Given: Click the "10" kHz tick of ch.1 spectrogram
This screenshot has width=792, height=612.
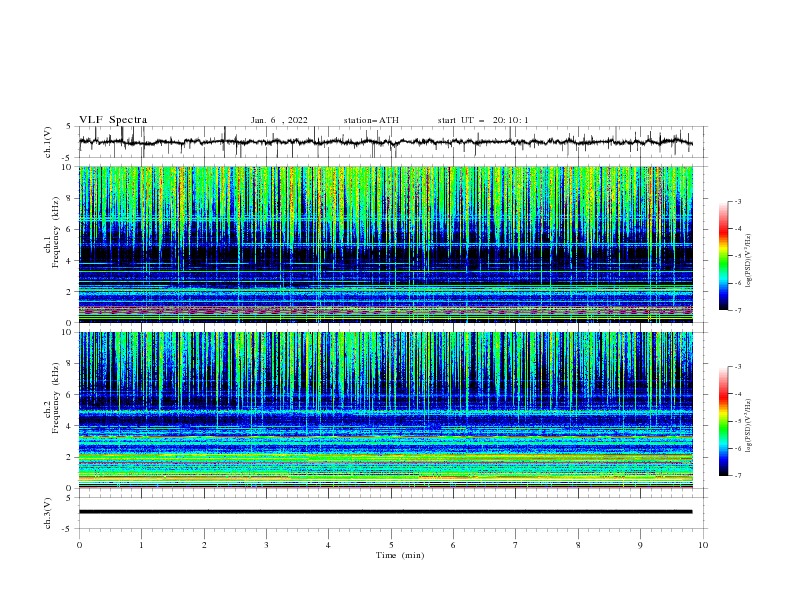Looking at the screenshot, I should tap(68, 167).
